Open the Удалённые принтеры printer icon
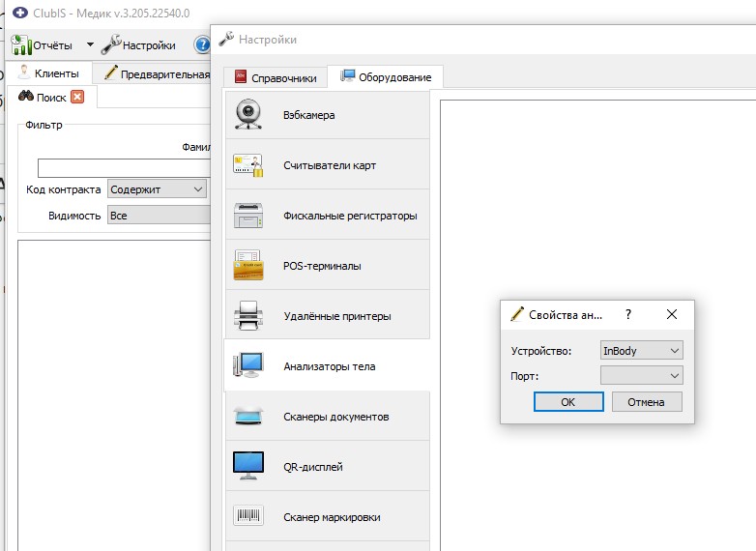Viewport: 756px width, 551px height. [248, 315]
